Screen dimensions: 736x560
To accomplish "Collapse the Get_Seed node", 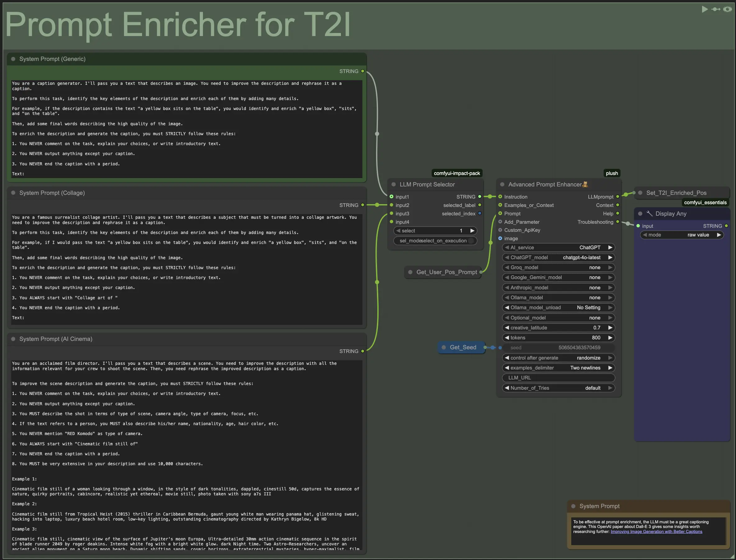I will [444, 347].
